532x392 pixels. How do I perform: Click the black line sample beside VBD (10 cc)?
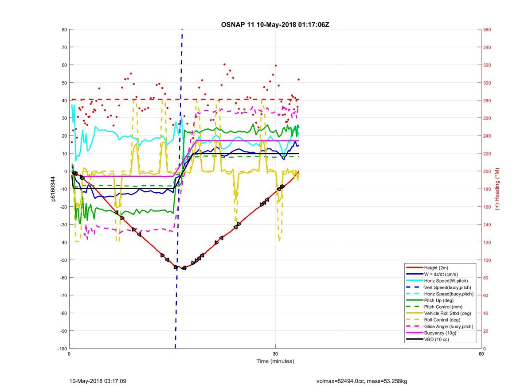click(415, 339)
